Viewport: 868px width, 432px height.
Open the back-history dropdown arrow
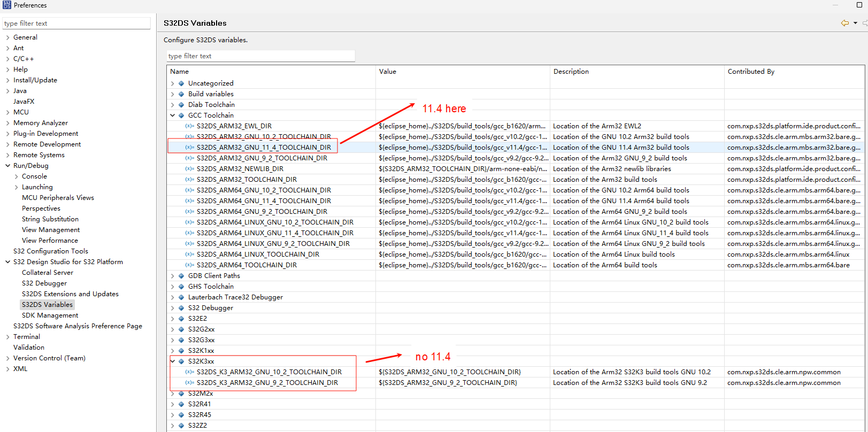point(855,23)
